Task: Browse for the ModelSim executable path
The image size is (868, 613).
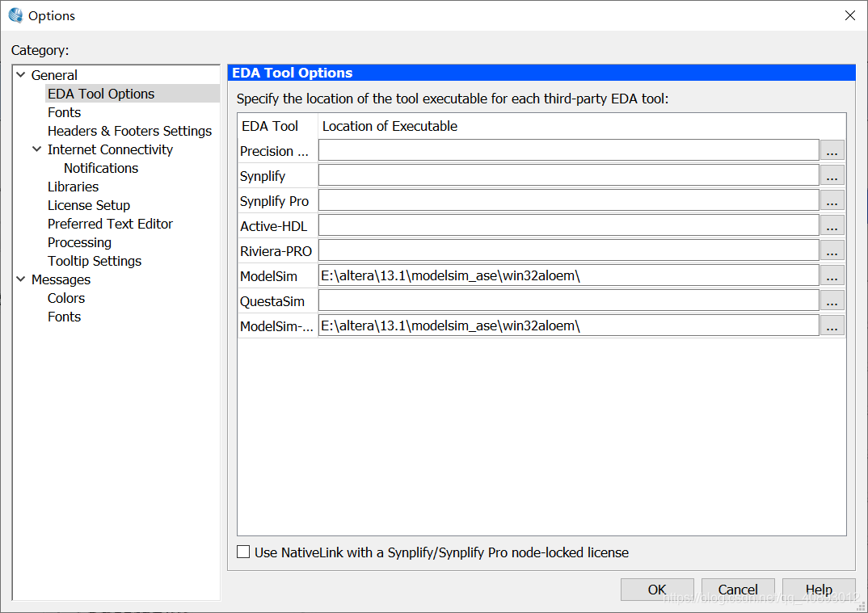Action: click(832, 275)
